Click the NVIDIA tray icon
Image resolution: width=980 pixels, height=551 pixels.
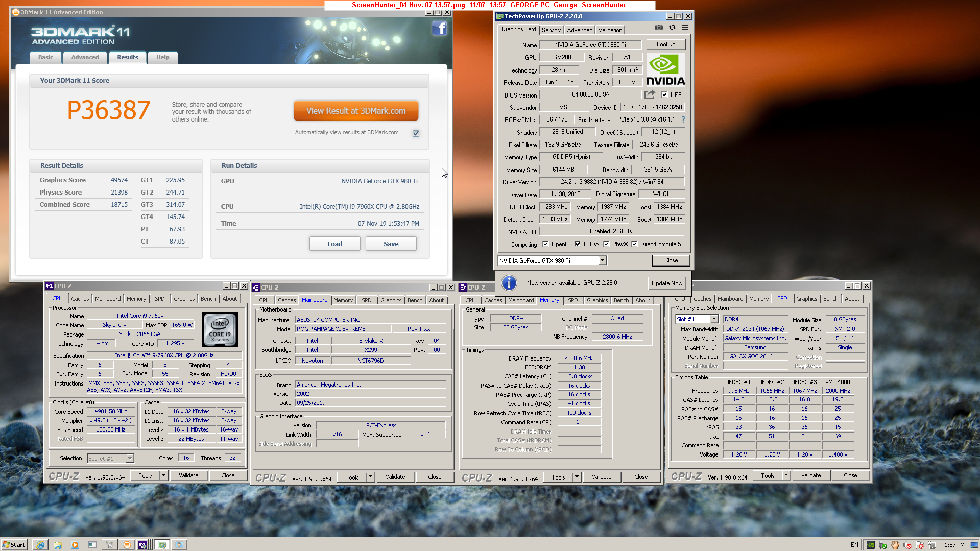tap(871, 545)
